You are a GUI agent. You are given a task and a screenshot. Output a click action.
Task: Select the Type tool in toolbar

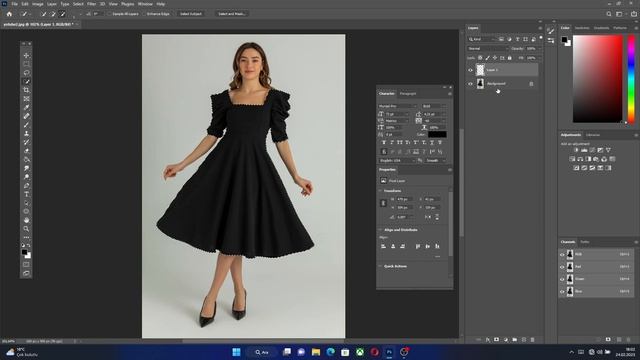(27, 194)
